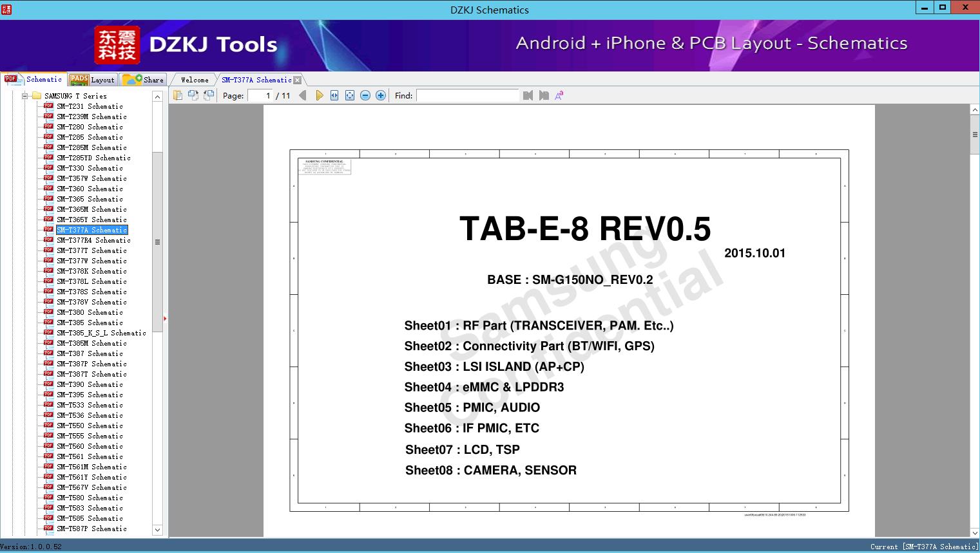Maximize the DZKJ Schematics window

[x=943, y=8]
